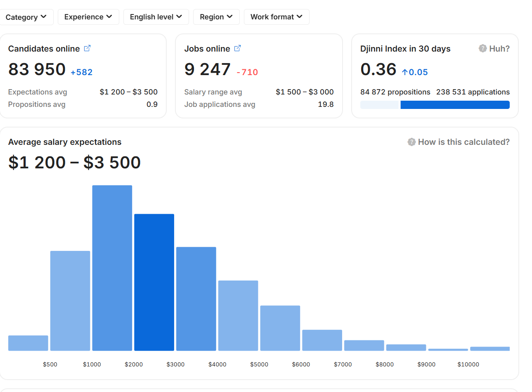Click the -710 jobs change value
Screen dimensions: 532x392
[247, 72]
